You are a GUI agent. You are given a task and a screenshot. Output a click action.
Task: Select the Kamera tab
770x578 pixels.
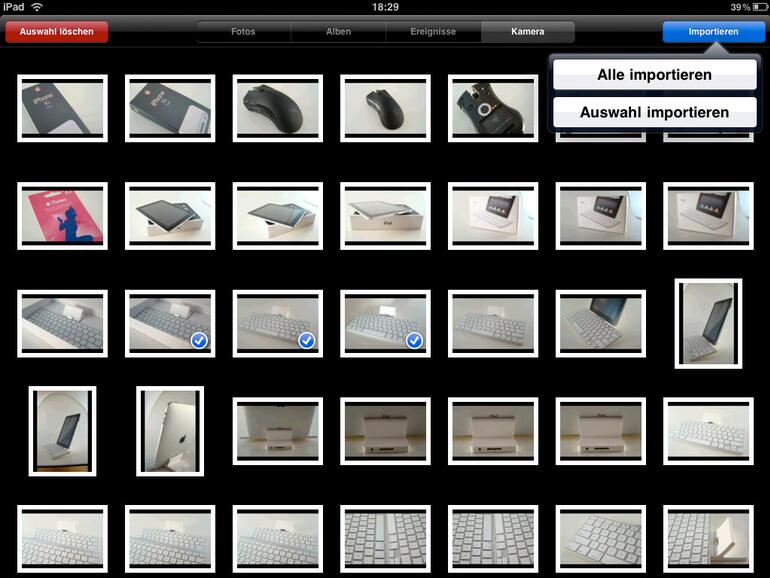coord(527,31)
